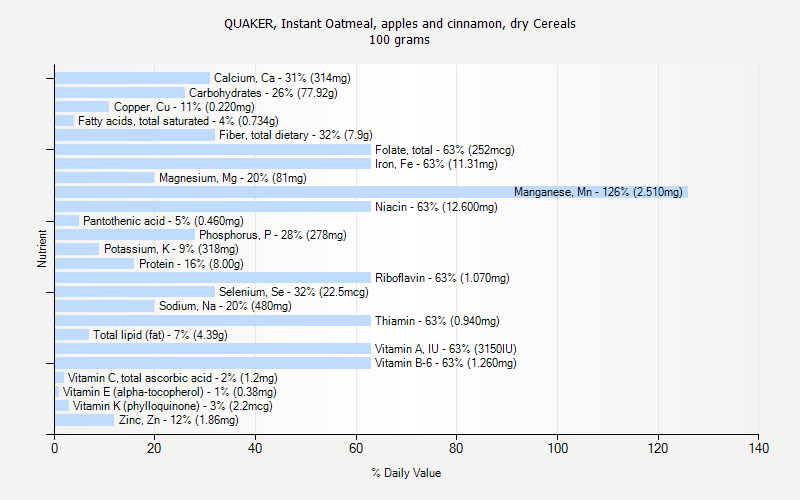The width and height of the screenshot is (800, 500).
Task: Click 'Manganese, Mn - 126% (2.510mg)' label
Action: tap(598, 192)
